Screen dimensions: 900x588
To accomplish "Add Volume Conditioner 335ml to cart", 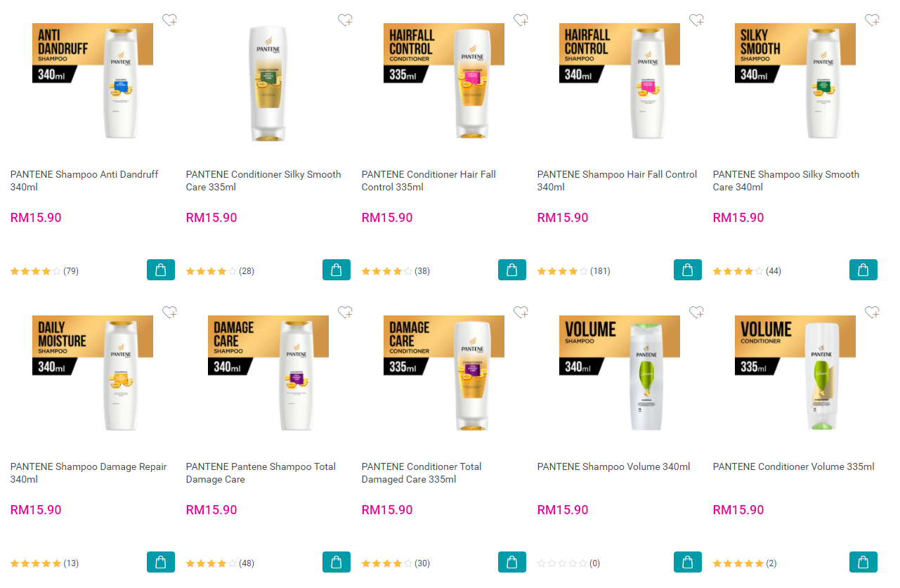I will 863,562.
